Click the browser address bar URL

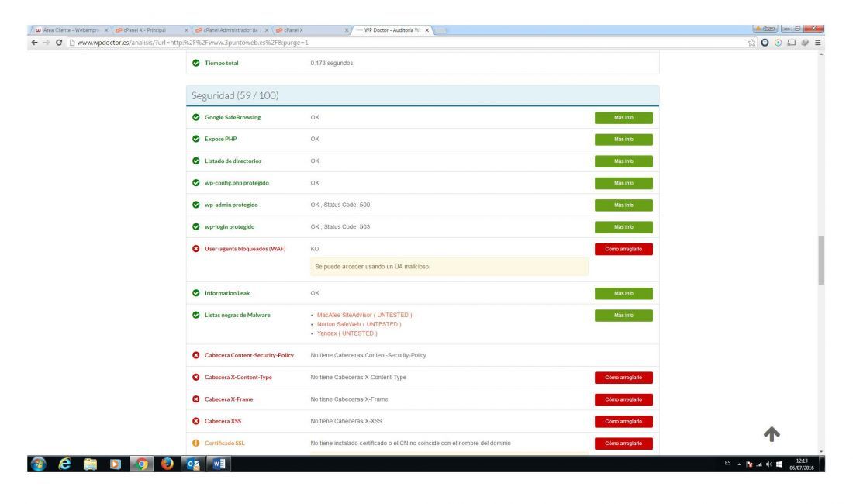[x=192, y=43]
